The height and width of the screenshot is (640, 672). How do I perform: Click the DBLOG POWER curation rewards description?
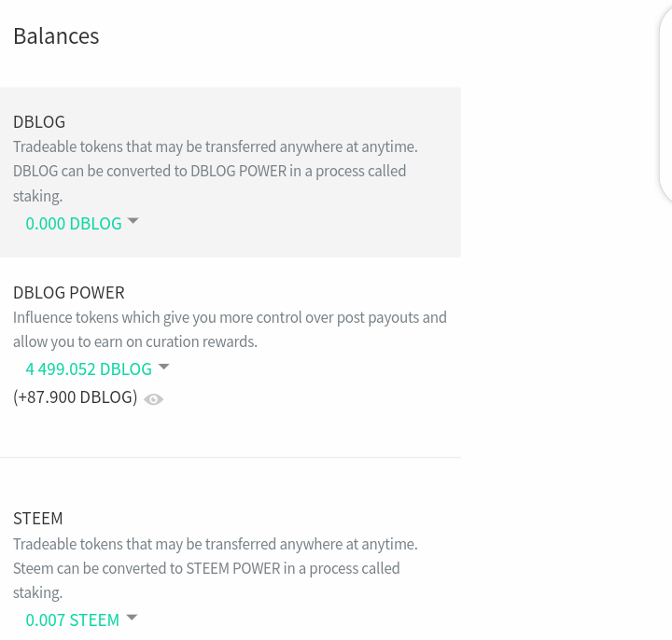135,341
